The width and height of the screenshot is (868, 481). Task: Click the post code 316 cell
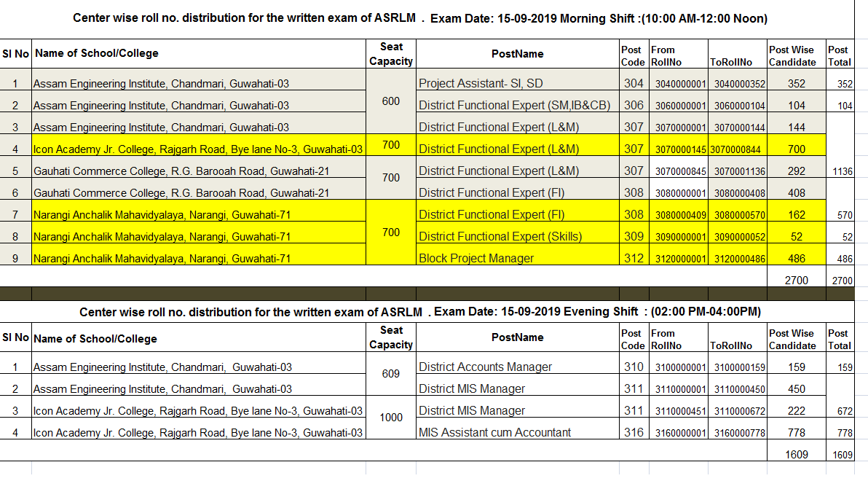coord(634,429)
